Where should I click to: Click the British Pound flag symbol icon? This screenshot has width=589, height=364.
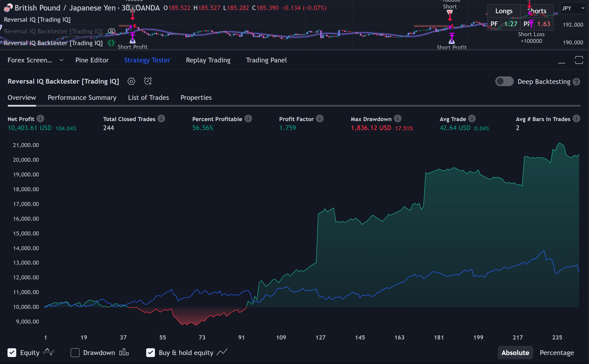(x=8, y=8)
